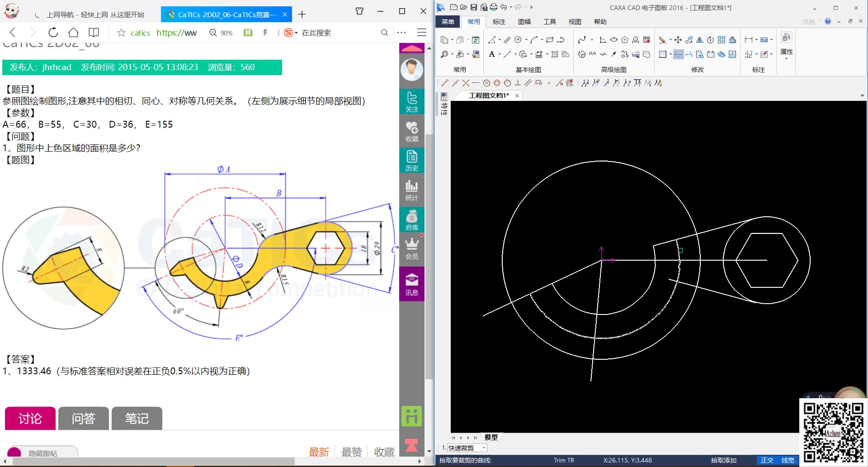
Task: Activate the Polygon drawing tool
Action: [625, 40]
